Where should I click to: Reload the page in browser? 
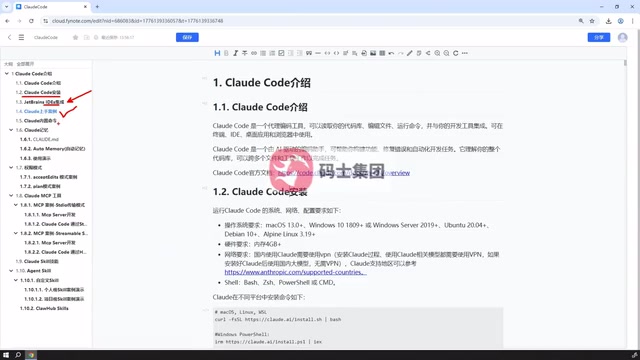(x=31, y=21)
